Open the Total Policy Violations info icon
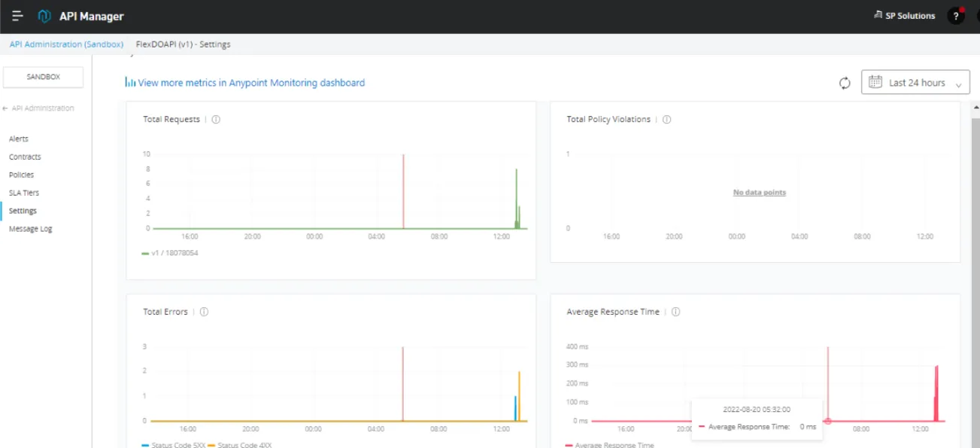The image size is (980, 448). click(x=666, y=119)
